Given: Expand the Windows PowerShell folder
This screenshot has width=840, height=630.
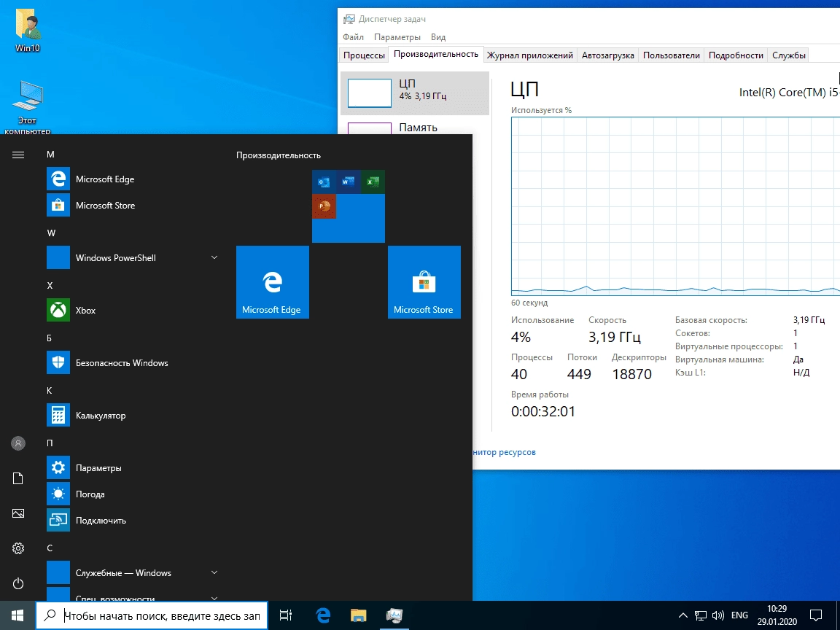Looking at the screenshot, I should click(214, 257).
